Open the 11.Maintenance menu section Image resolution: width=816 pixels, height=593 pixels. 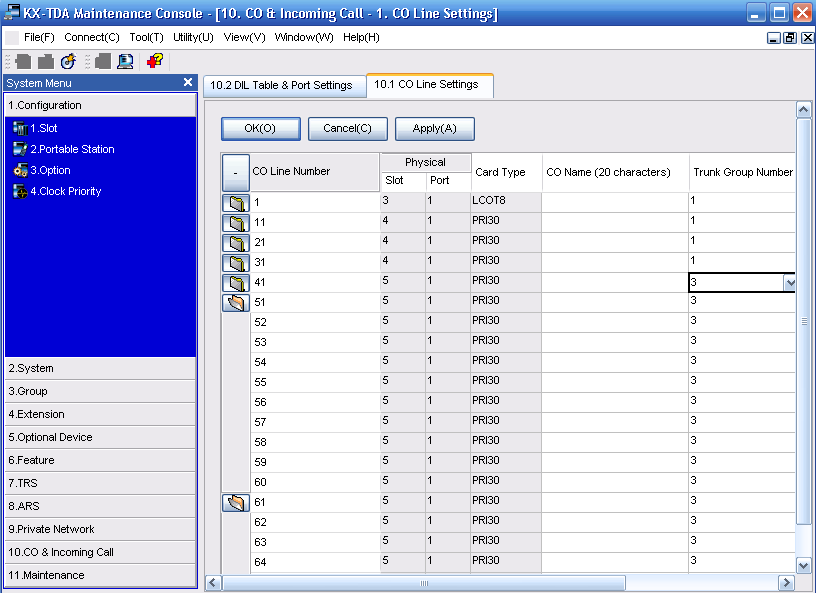[x=100, y=575]
